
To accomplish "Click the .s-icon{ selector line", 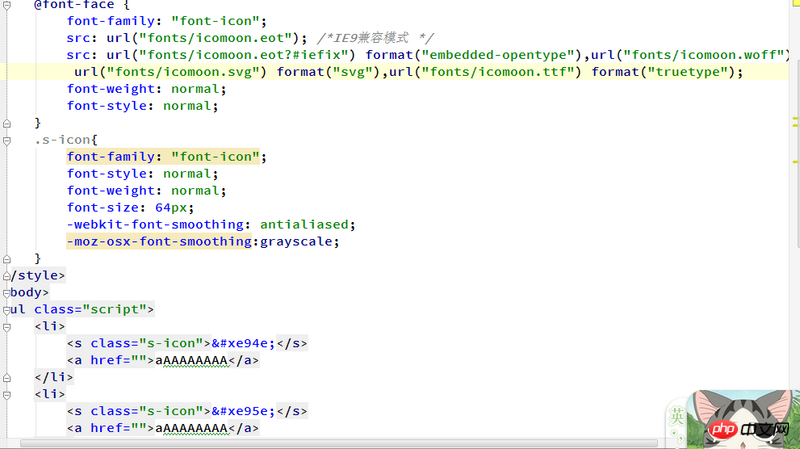I will coord(66,140).
